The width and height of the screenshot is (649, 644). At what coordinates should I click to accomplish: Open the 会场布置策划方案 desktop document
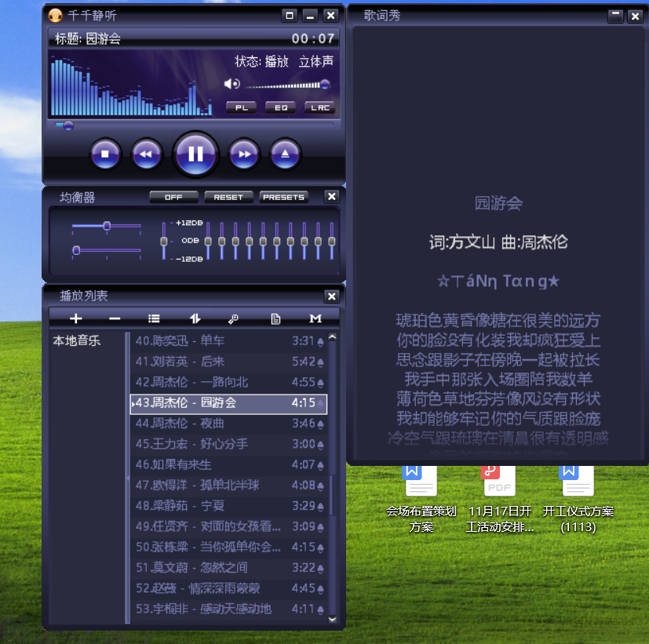pos(421,500)
